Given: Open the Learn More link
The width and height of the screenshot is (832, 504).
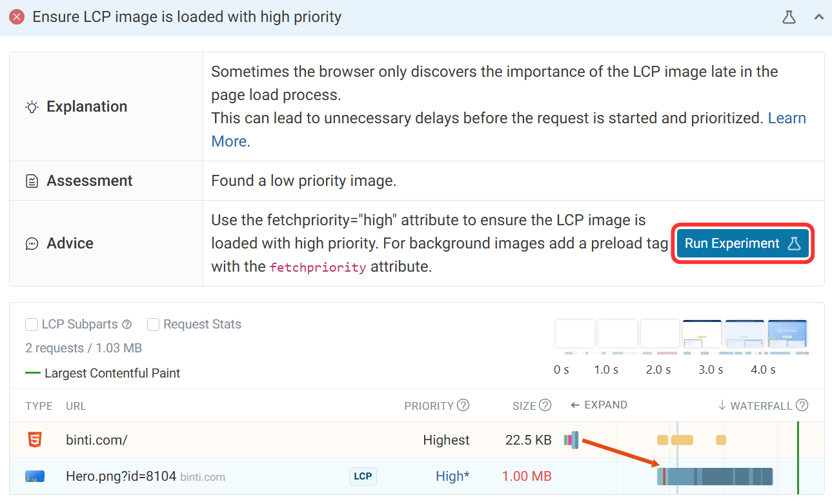Looking at the screenshot, I should pyautogui.click(x=787, y=117).
